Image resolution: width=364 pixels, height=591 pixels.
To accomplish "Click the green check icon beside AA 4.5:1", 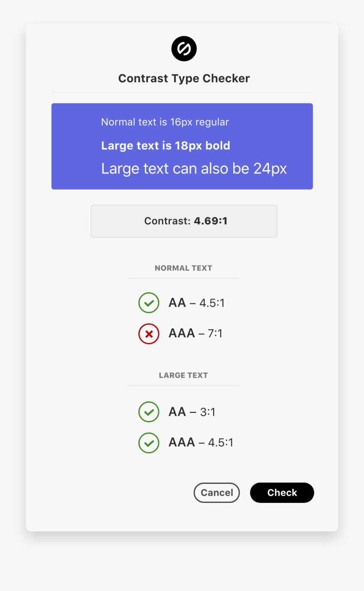I will click(x=149, y=302).
